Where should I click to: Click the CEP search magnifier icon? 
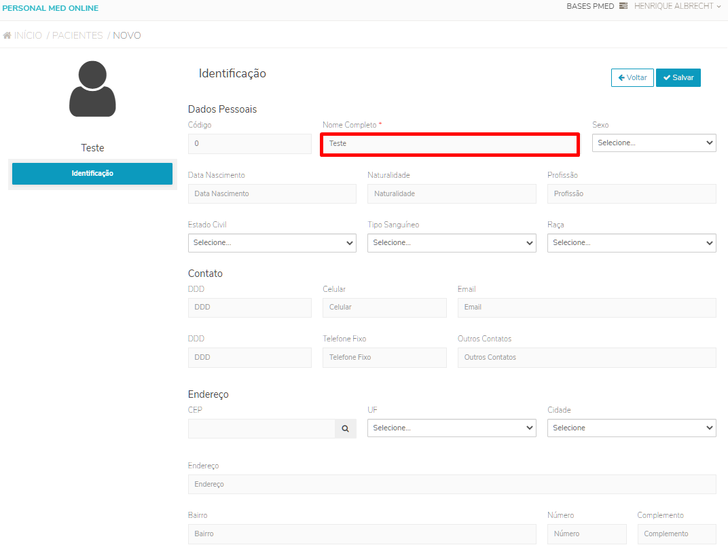(x=345, y=429)
